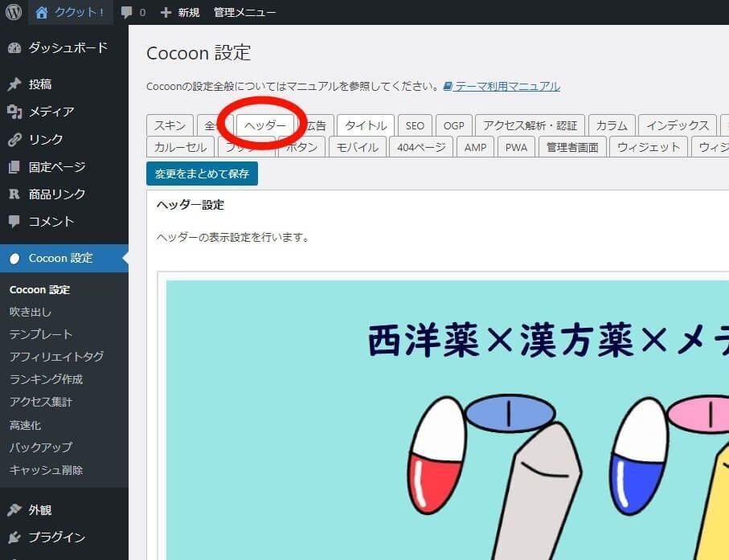This screenshot has width=729, height=560.
Task: Switch to the タイトル tab
Action: (366, 125)
